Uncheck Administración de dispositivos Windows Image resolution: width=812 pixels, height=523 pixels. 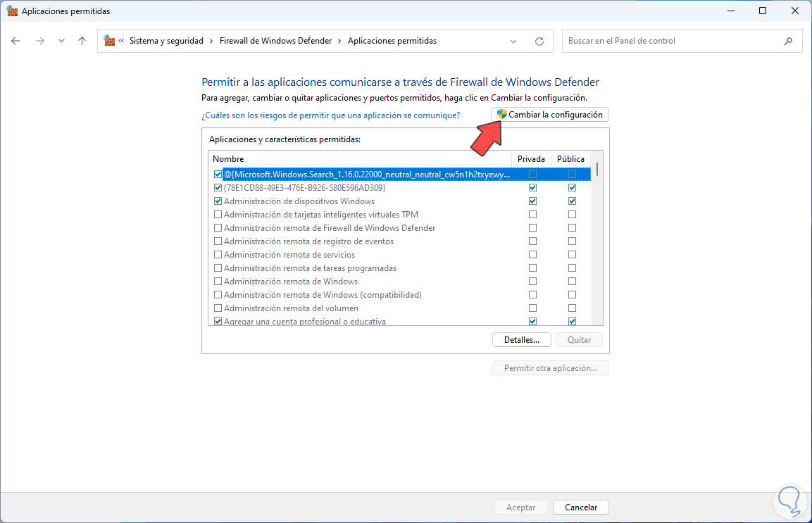(x=218, y=201)
